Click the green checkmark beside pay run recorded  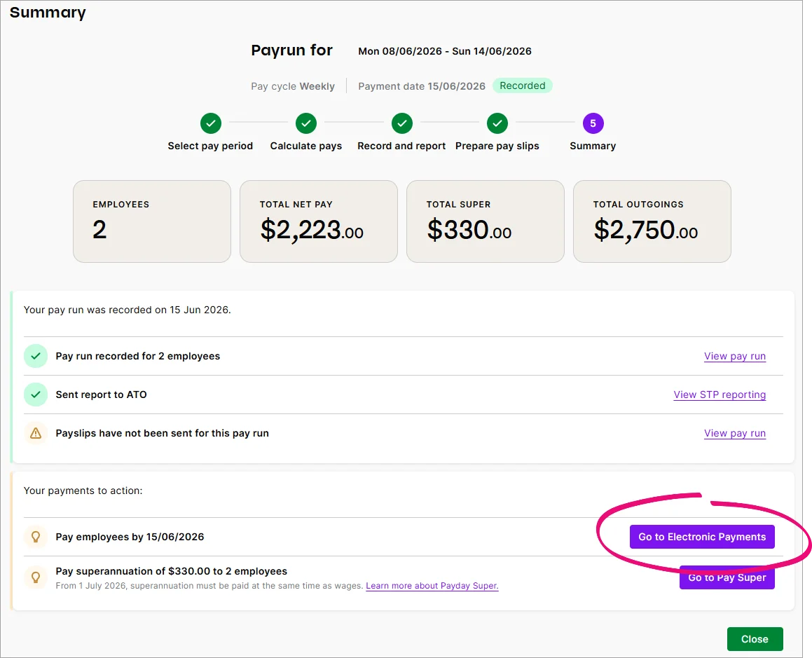[x=36, y=356]
